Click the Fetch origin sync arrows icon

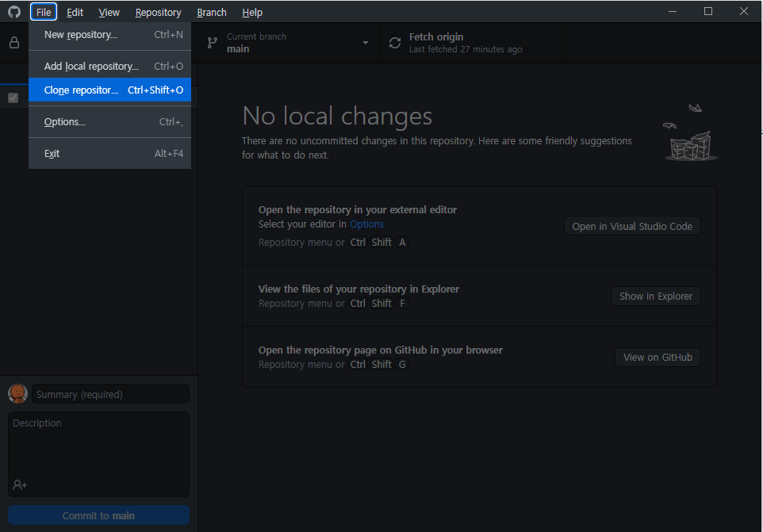point(395,43)
